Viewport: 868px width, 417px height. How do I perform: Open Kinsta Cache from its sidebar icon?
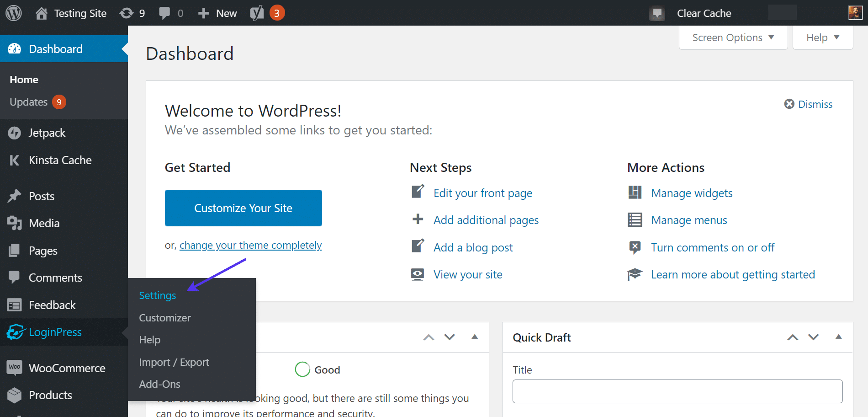pyautogui.click(x=14, y=160)
